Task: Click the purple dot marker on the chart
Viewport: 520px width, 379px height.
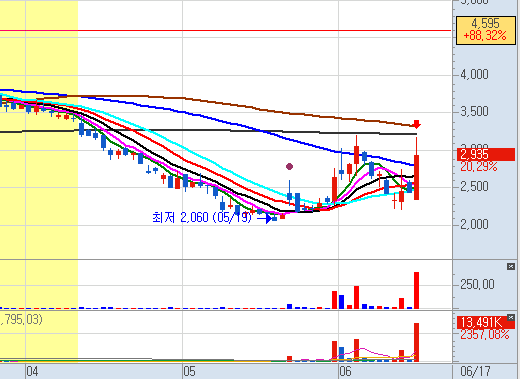Action: point(289,166)
